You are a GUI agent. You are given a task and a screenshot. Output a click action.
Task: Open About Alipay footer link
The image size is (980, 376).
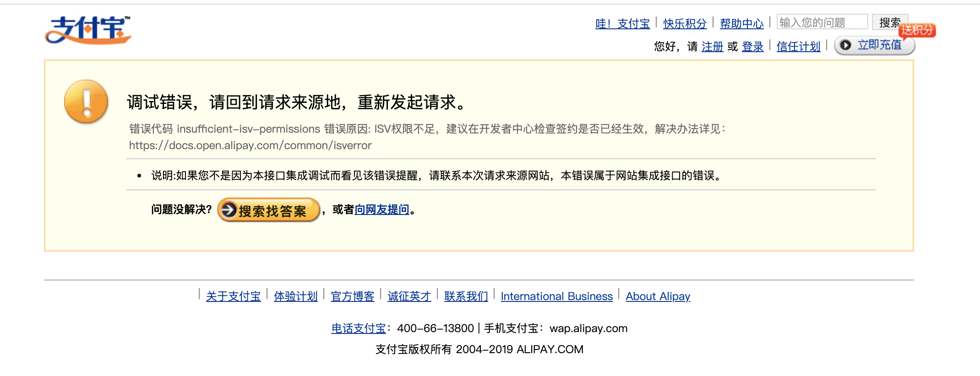(658, 296)
